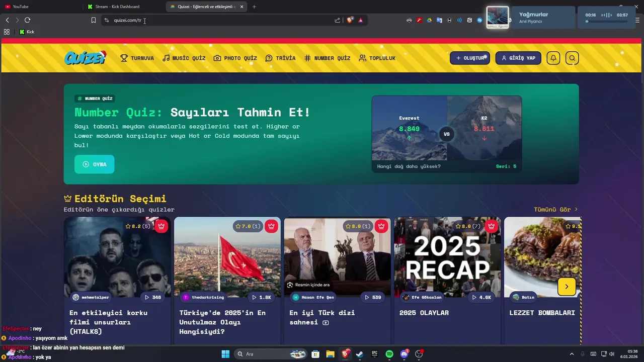Click the goggles mask extension icon
This screenshot has width=644, height=362.
[x=409, y=20]
